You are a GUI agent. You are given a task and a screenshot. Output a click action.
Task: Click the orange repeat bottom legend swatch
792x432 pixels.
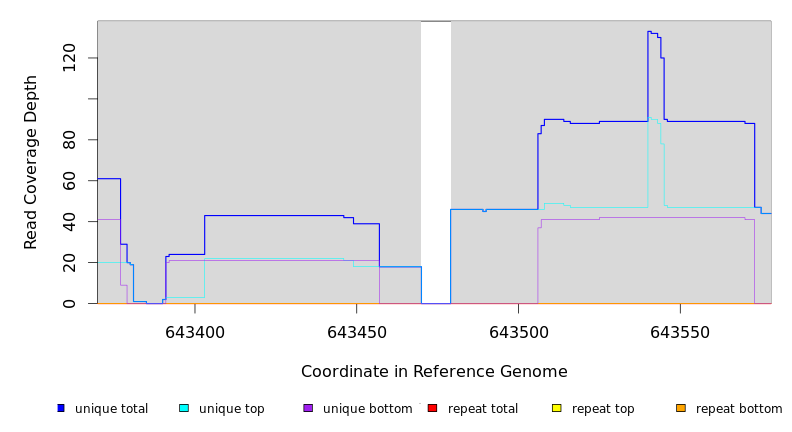click(681, 408)
